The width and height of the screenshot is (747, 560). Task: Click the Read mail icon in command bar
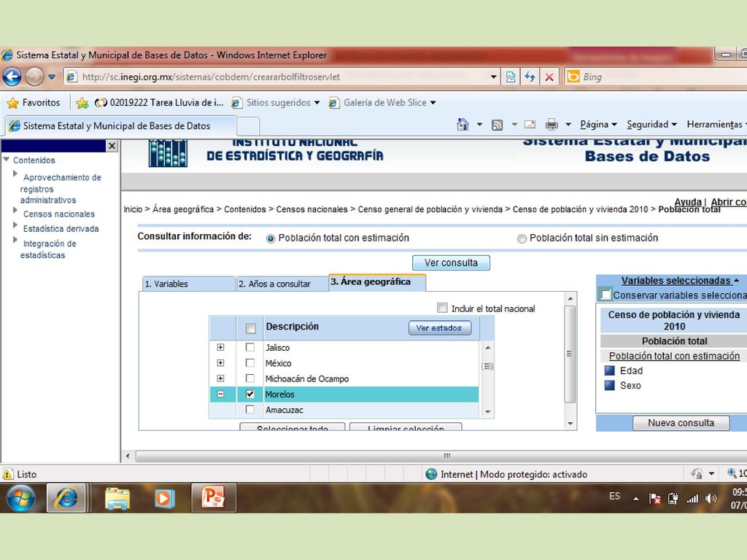[x=530, y=124]
